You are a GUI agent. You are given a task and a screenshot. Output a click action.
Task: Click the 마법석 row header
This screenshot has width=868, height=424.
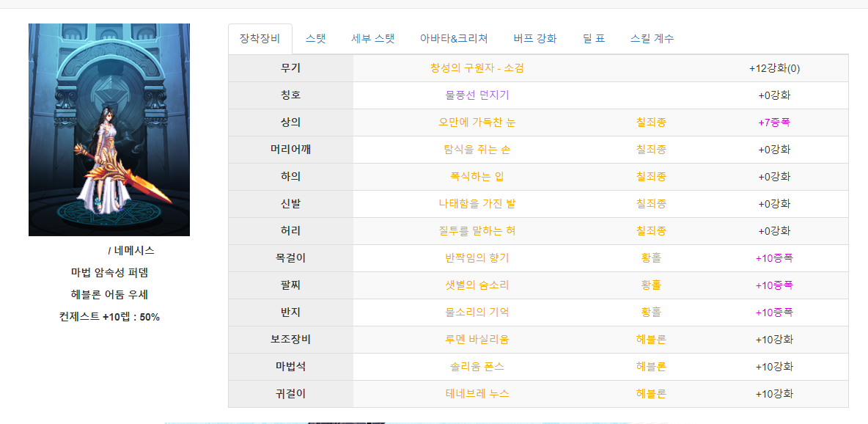pyautogui.click(x=290, y=367)
